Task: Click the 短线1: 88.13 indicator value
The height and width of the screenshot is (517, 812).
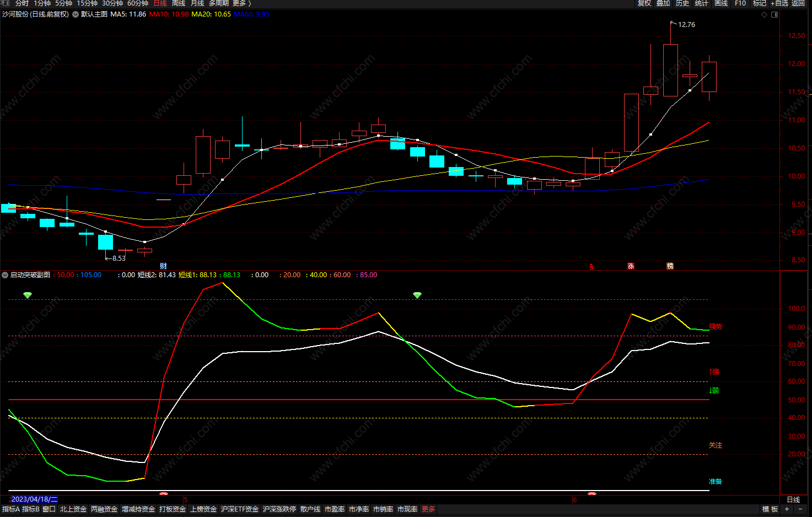Action: [x=197, y=275]
